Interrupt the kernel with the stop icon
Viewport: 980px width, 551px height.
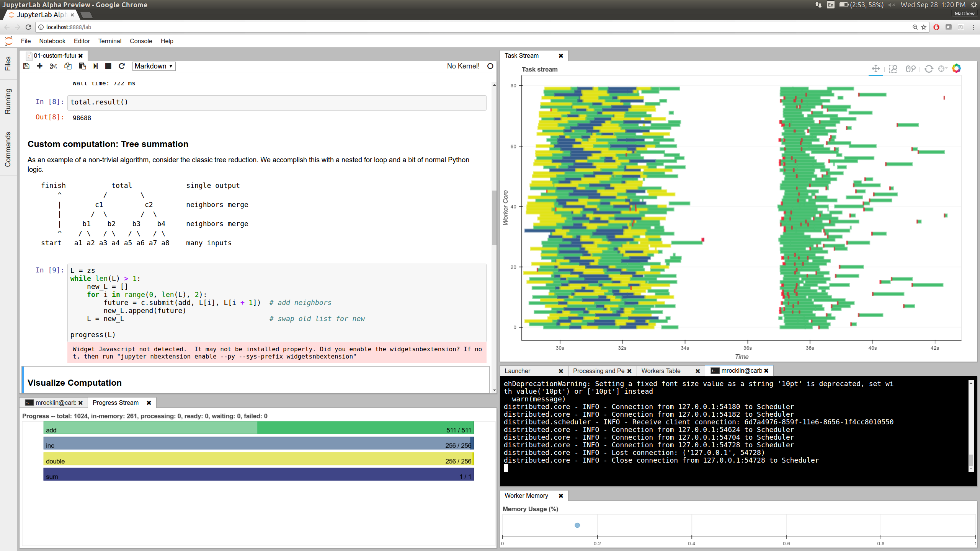[x=108, y=66]
